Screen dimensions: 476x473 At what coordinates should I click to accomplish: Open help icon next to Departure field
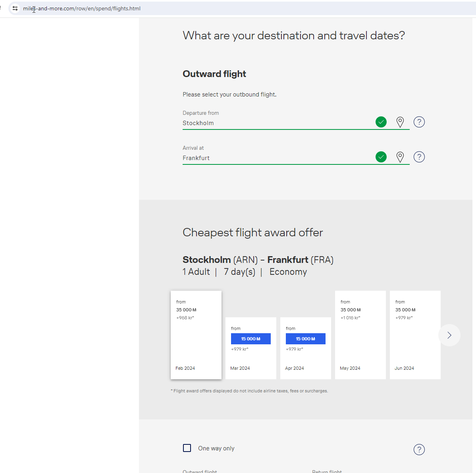pos(419,122)
